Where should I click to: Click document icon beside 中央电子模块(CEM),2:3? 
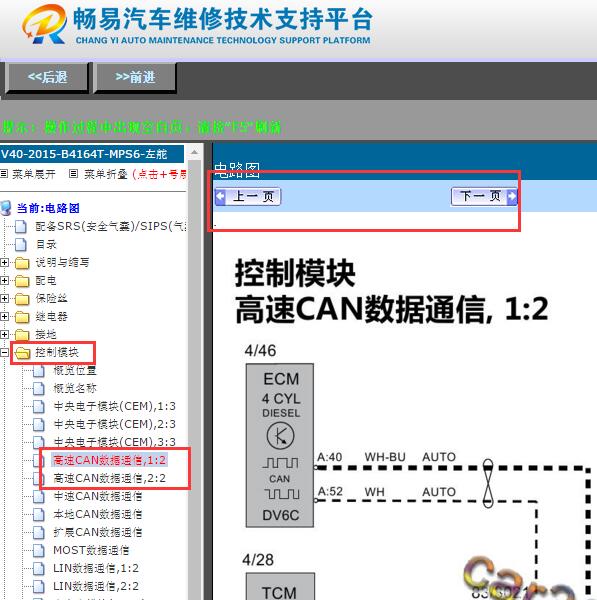(x=39, y=424)
